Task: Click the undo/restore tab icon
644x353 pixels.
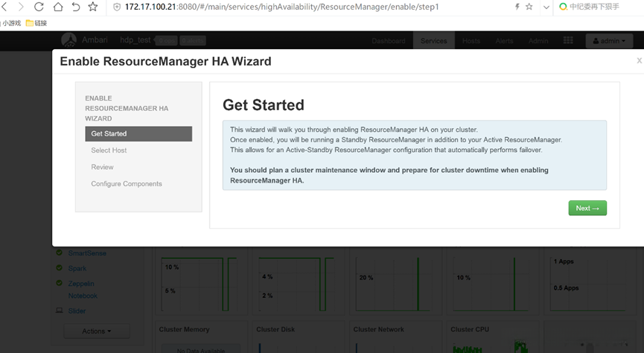Action: tap(76, 7)
